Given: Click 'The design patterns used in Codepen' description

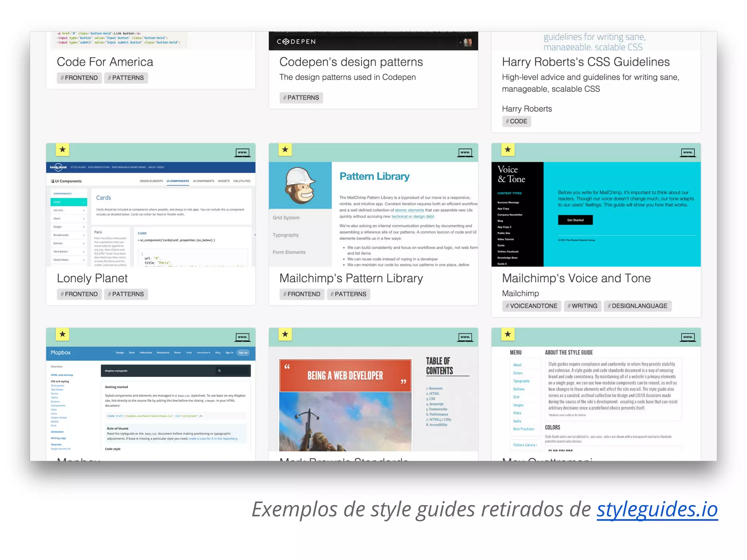Looking at the screenshot, I should (347, 77).
